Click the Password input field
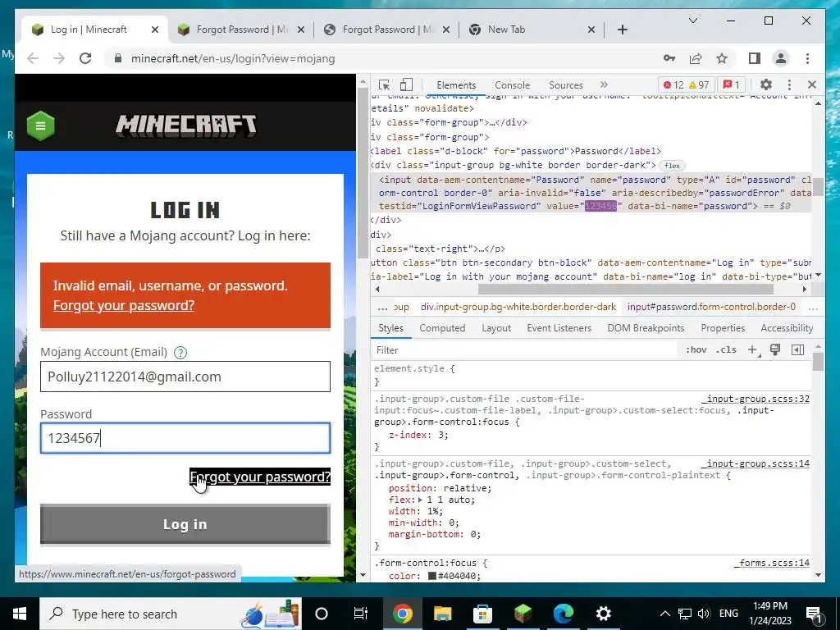 point(185,438)
